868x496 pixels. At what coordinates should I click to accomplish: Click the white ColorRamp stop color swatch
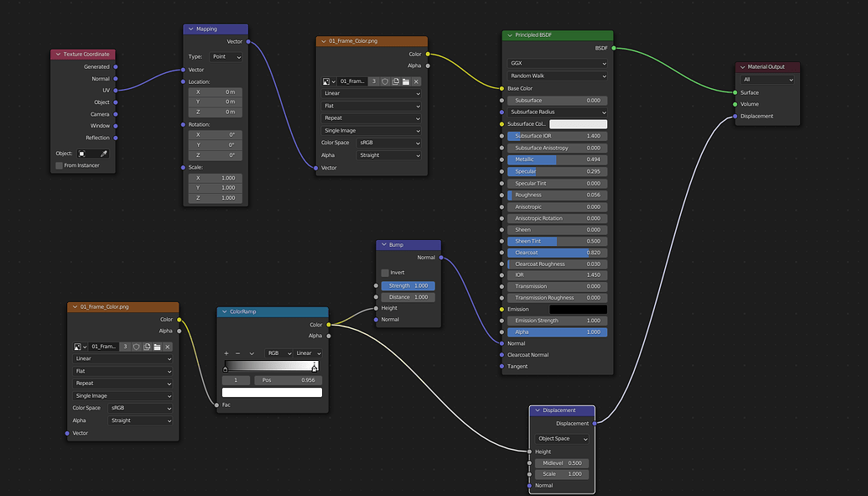click(x=272, y=393)
